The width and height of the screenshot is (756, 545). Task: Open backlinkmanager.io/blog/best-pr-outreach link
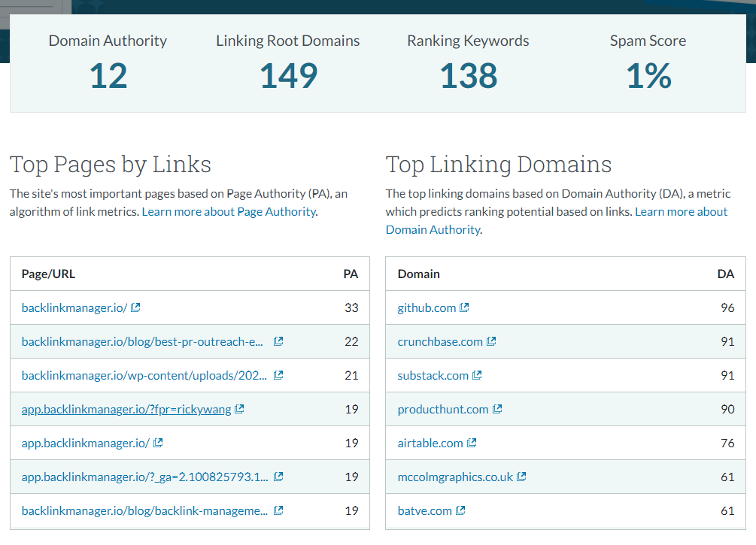pos(142,341)
